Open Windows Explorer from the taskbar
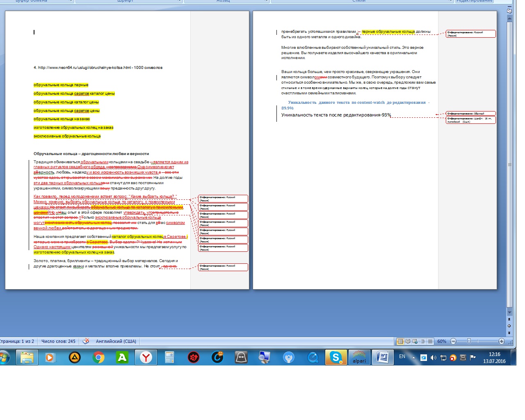This screenshot has width=525, height=420. click(x=27, y=358)
